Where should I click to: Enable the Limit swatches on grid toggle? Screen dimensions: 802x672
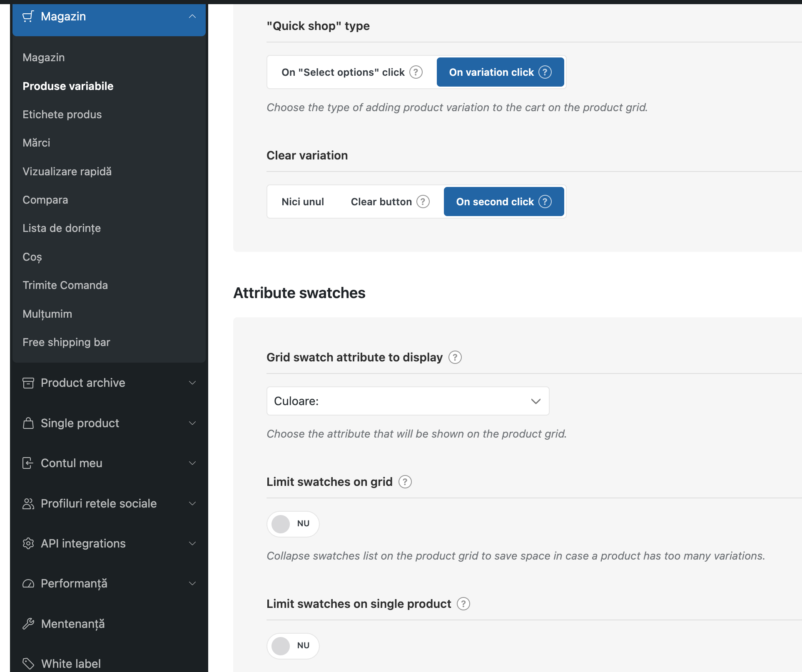tap(293, 524)
